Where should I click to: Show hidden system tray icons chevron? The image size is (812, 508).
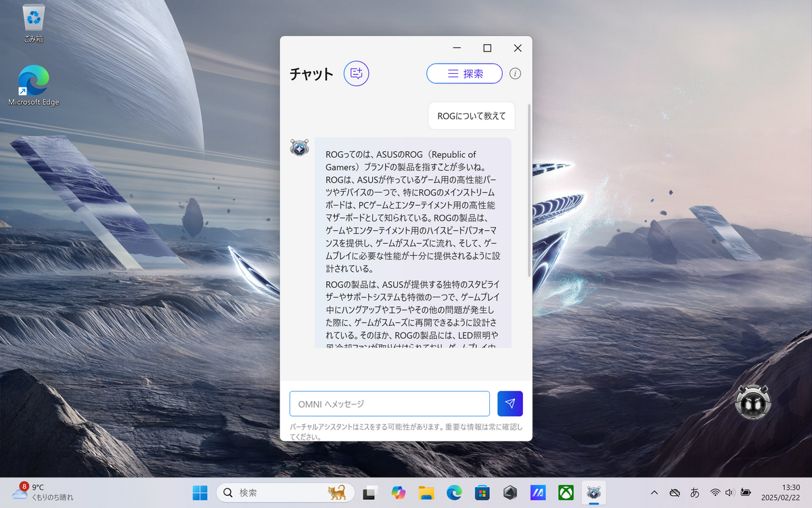[x=654, y=492]
